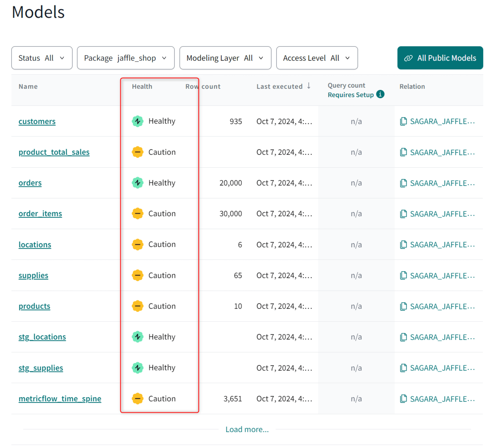The height and width of the screenshot is (448, 495).
Task: Copy relation icon in orders row
Action: pos(403,183)
